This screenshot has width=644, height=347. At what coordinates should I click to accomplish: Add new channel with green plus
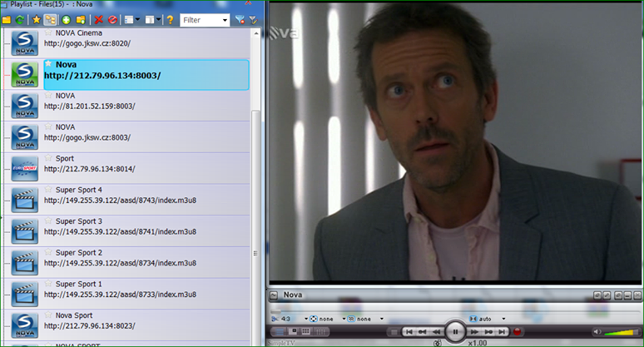[66, 20]
